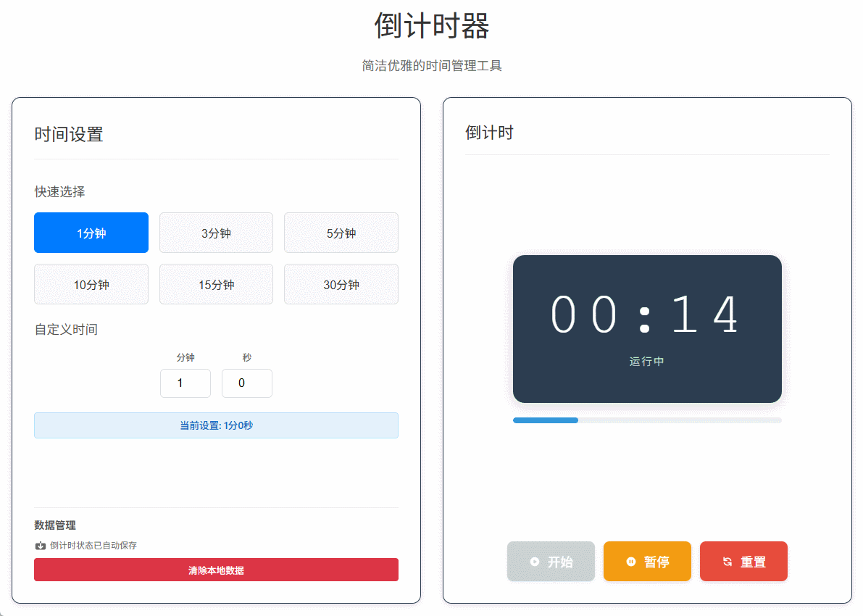This screenshot has height=616, width=863.
Task: Select the 1分钟 quick preset
Action: click(x=91, y=233)
